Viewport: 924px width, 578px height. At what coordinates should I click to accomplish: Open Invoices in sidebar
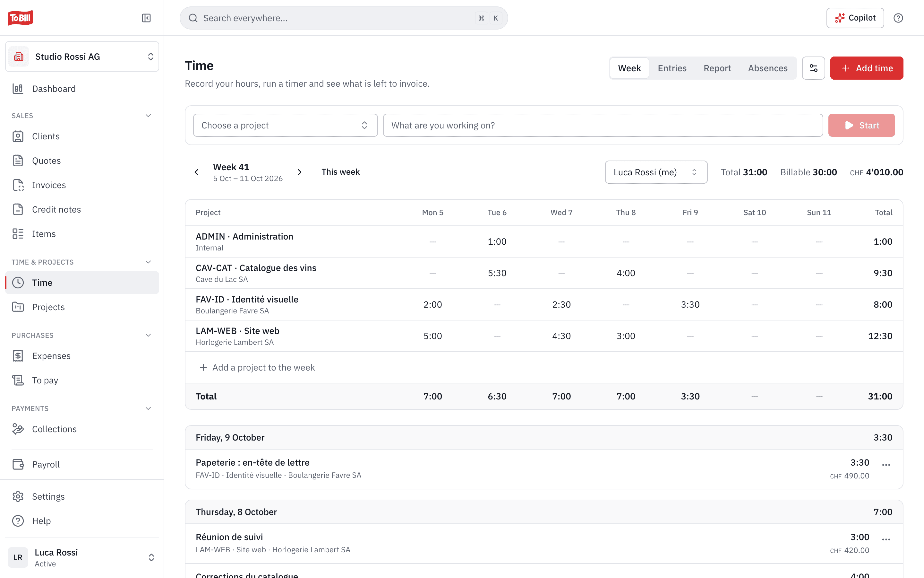coord(82,185)
